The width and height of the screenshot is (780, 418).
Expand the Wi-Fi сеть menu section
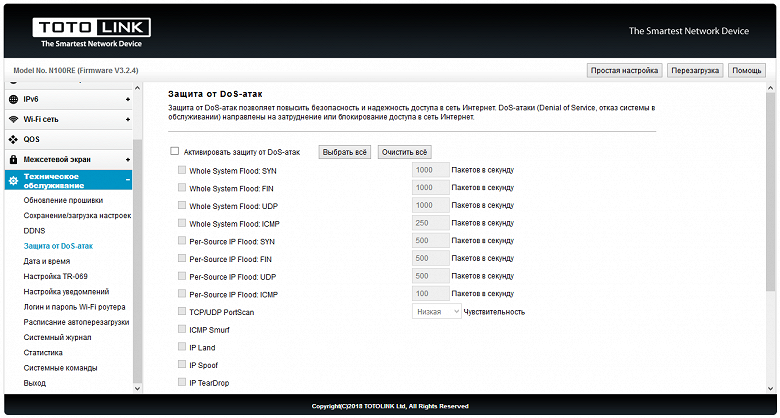coord(128,119)
